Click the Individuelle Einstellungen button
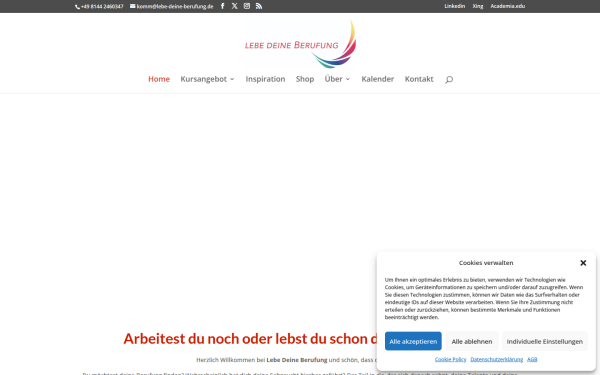The image size is (600, 375). 545,341
